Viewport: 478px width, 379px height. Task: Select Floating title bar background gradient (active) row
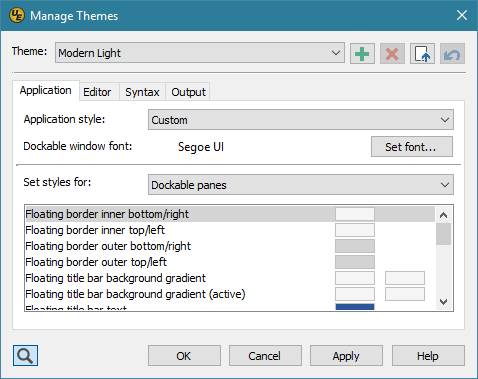point(230,294)
